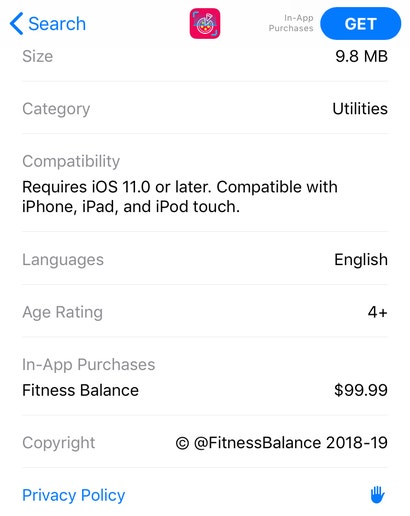
Task: Tap the In-App Purchases label beside GET
Action: [291, 23]
